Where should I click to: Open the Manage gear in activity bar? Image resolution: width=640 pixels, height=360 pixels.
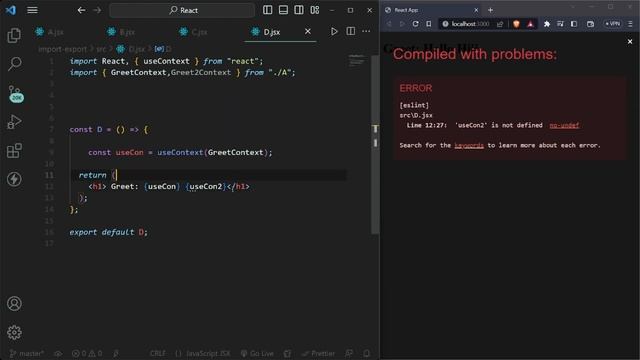(14, 332)
